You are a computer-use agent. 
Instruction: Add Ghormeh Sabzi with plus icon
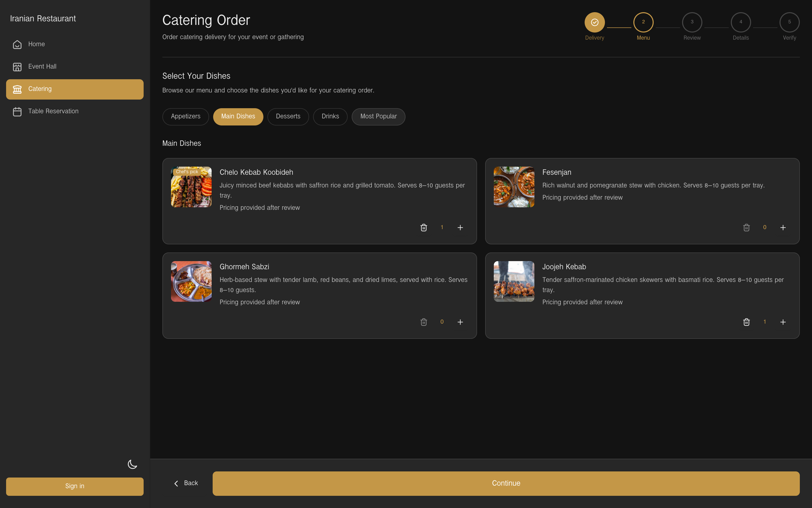coord(460,322)
